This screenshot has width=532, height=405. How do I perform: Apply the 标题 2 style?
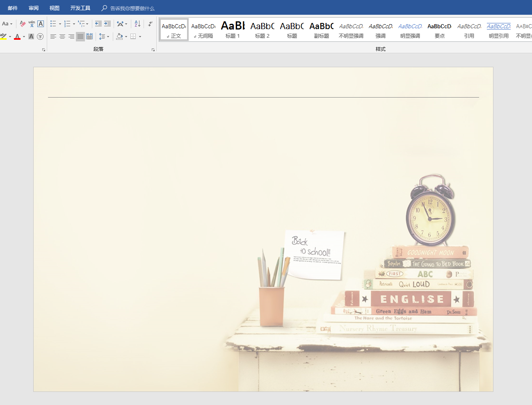[263, 30]
